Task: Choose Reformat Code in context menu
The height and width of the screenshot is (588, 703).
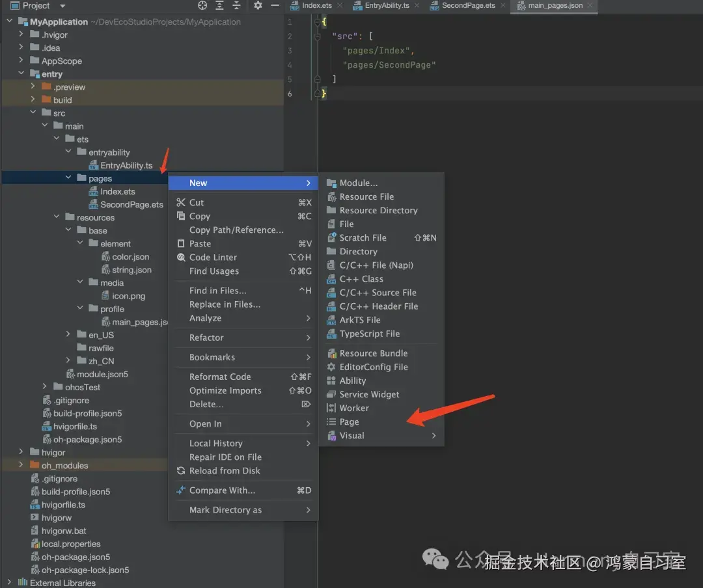Action: point(243,377)
